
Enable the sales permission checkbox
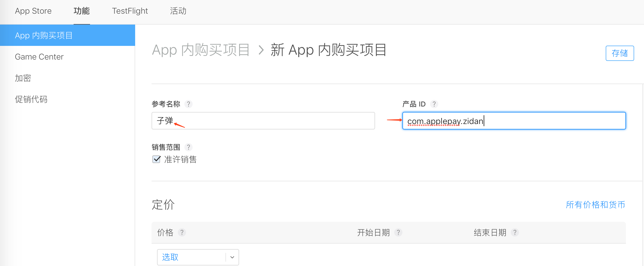click(x=156, y=159)
